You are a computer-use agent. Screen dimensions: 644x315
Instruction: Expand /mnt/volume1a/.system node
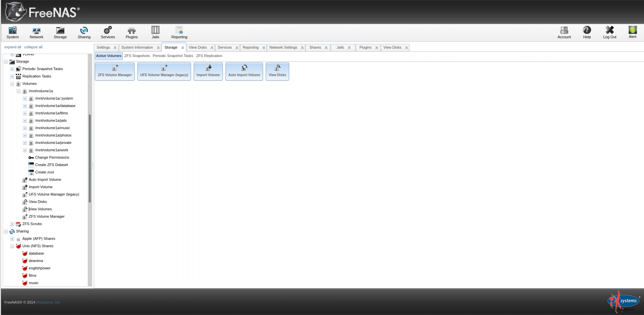25,99
